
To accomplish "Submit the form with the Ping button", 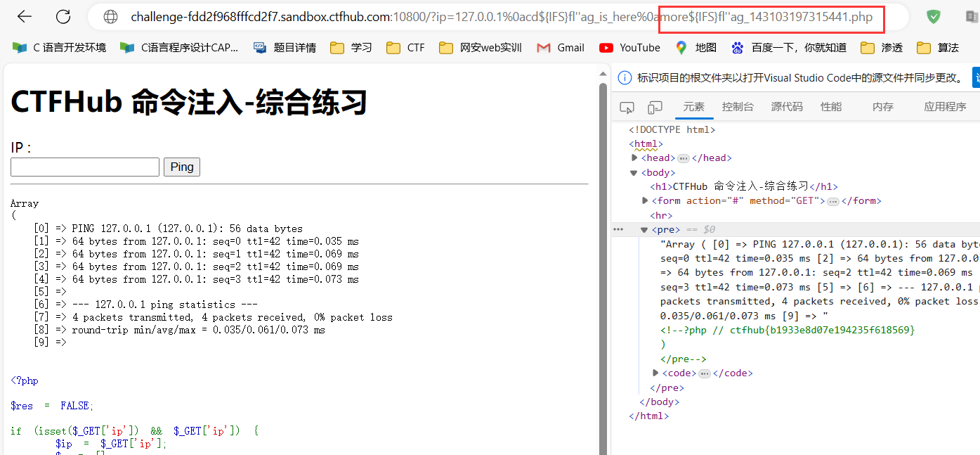I will click(x=182, y=167).
